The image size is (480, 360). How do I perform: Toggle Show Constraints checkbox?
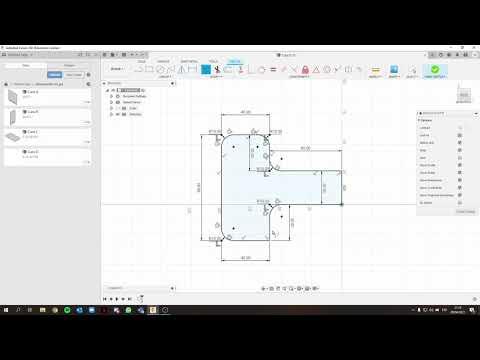click(460, 188)
